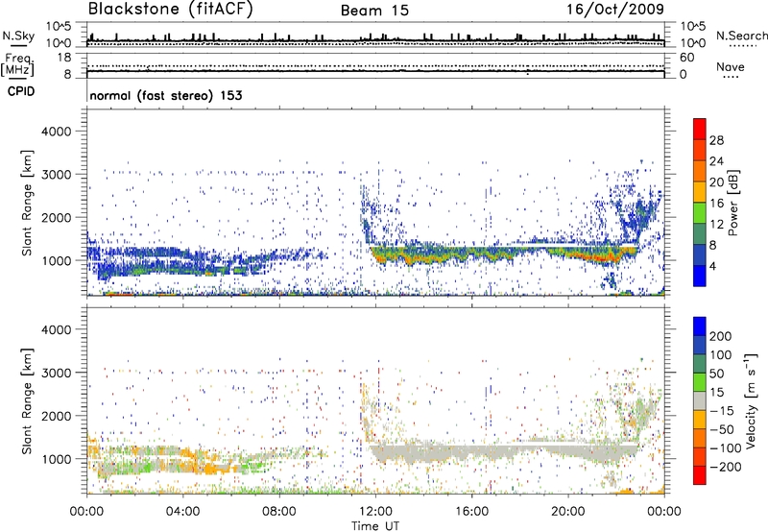Click the 18 tick on frequency axis
768x532 pixels.
[64, 58]
